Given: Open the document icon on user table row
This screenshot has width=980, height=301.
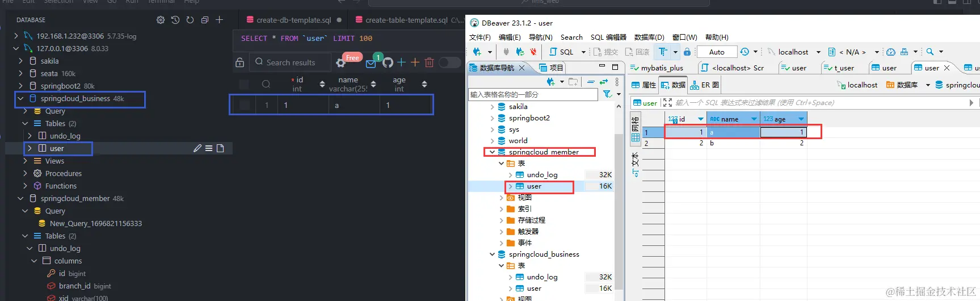Looking at the screenshot, I should (220, 148).
